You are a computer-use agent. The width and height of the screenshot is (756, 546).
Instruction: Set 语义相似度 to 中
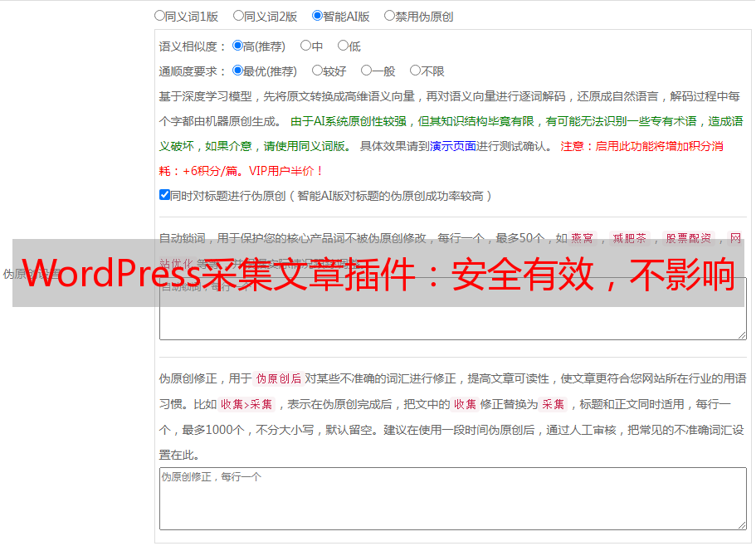coord(305,46)
